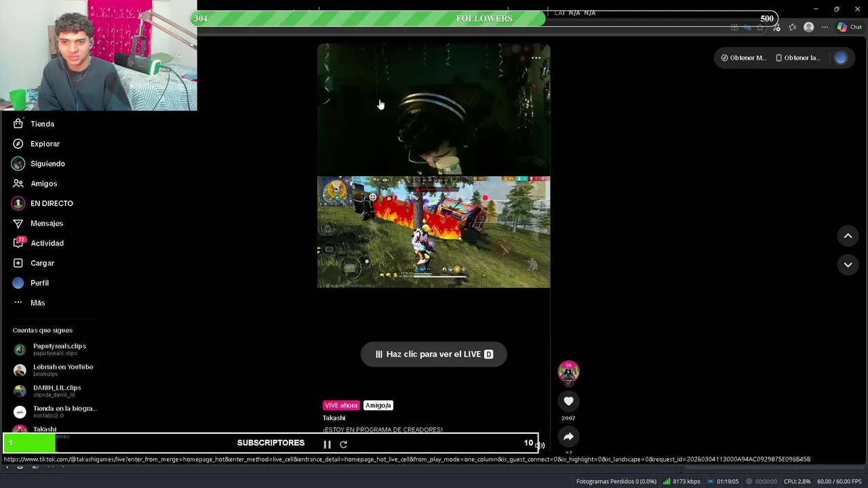Click the Fotogramas Perdidos status text
868x488 pixels.
(x=616, y=481)
